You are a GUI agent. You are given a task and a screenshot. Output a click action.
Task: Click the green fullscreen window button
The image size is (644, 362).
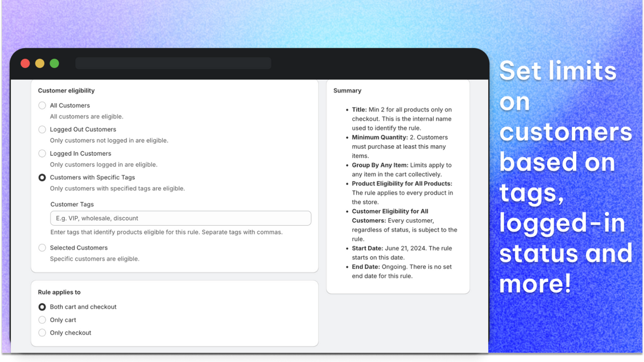[x=54, y=63]
